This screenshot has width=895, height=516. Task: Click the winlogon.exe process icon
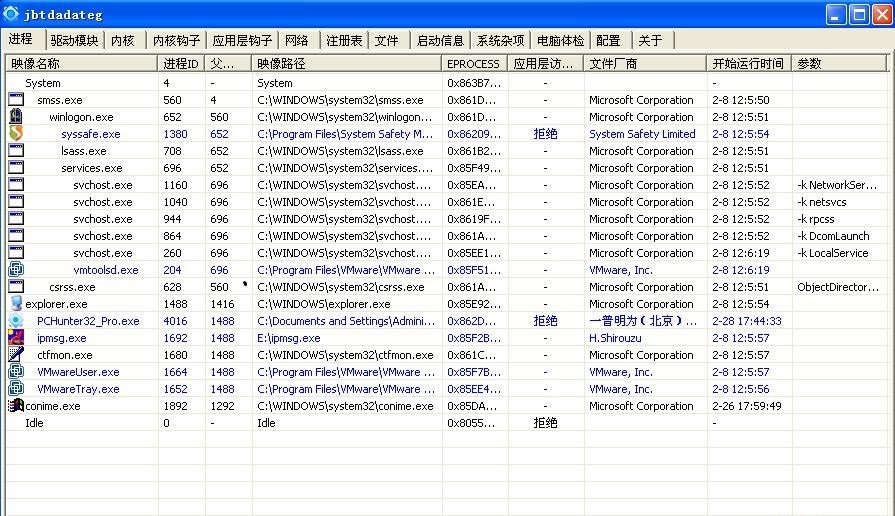tap(16, 117)
